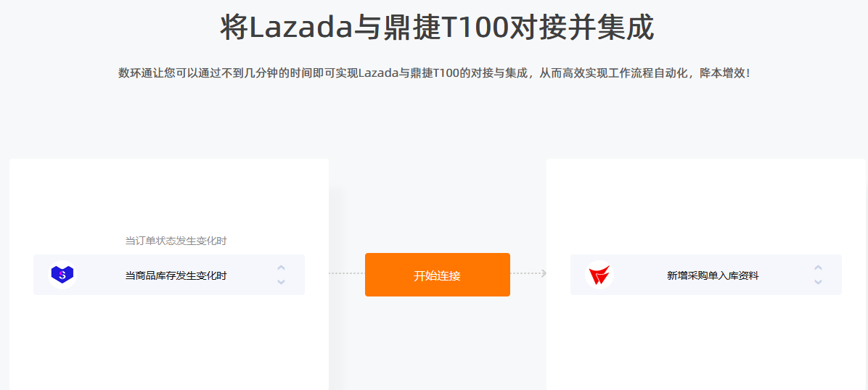Screen dimensions: 868x390
Task: Click up chevron in Lazada trigger selector
Action: 281,267
